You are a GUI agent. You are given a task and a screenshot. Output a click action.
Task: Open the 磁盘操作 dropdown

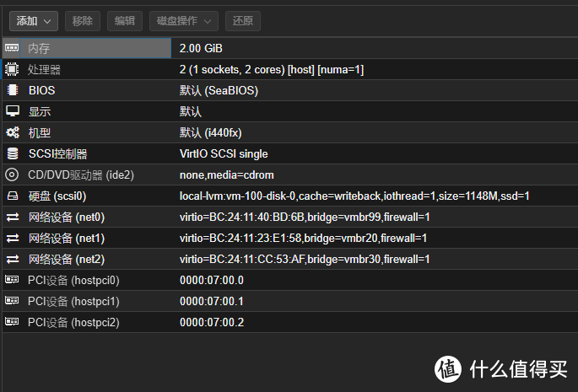[184, 21]
